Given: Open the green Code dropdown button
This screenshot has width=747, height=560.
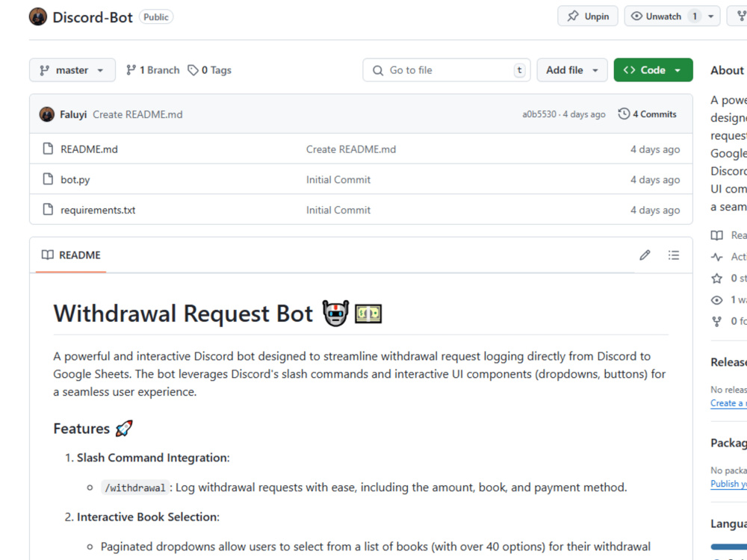Looking at the screenshot, I should click(653, 70).
